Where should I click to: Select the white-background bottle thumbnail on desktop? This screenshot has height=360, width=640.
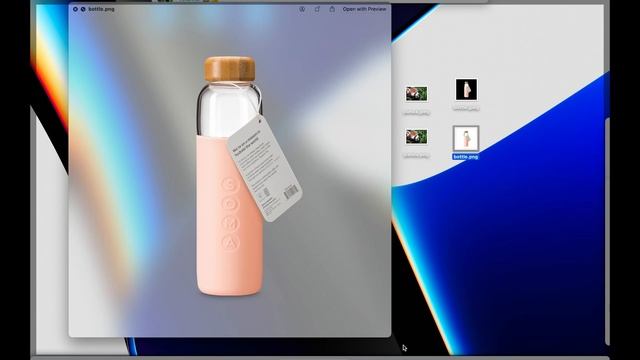[466, 138]
